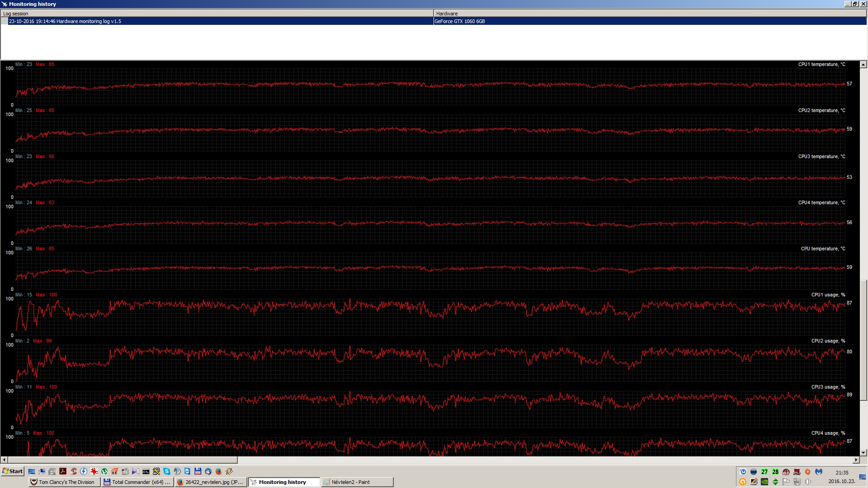Image resolution: width=868 pixels, height=488 pixels.
Task: Launch uTorrent from quick launch
Action: (104, 471)
